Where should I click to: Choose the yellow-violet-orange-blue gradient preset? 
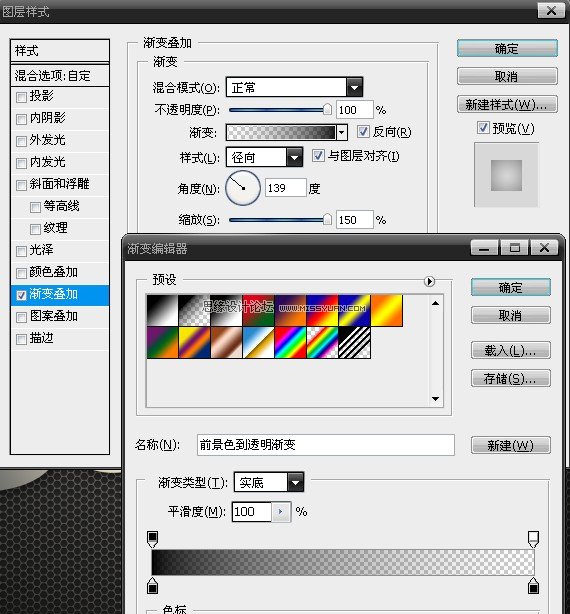tap(194, 343)
